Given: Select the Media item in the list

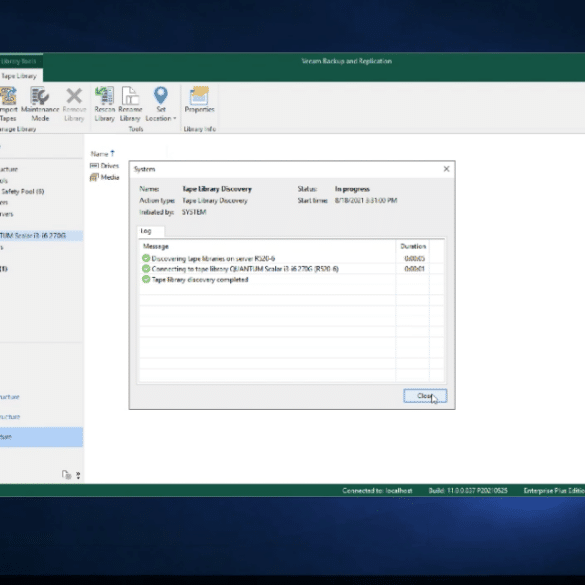Looking at the screenshot, I should coord(104,177).
